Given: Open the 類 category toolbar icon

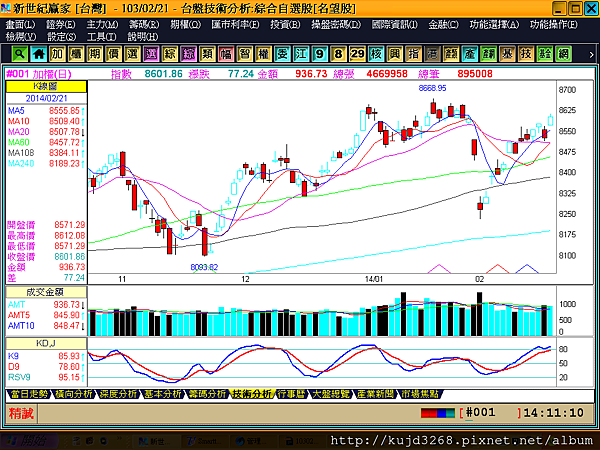Looking at the screenshot, I should pyautogui.click(x=207, y=54).
